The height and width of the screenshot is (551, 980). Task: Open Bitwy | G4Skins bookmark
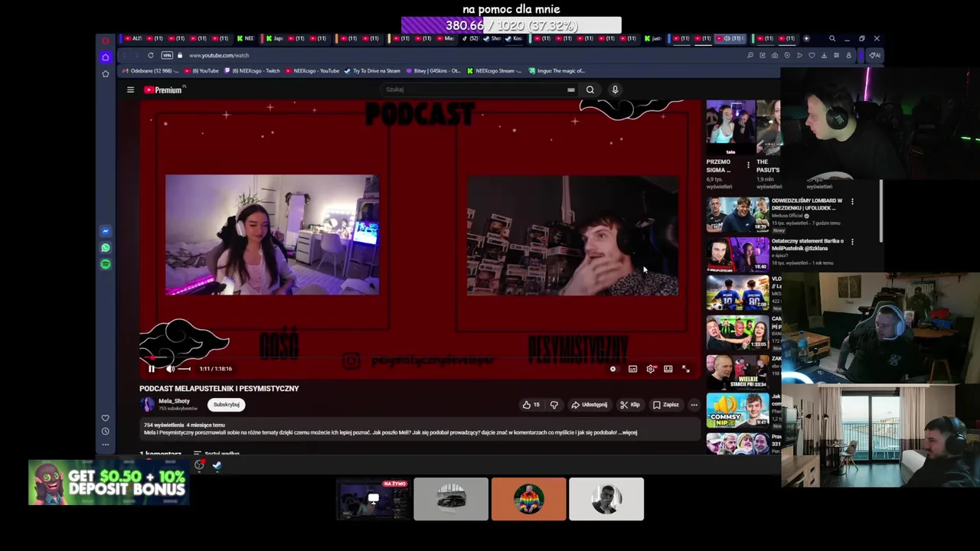click(x=433, y=70)
